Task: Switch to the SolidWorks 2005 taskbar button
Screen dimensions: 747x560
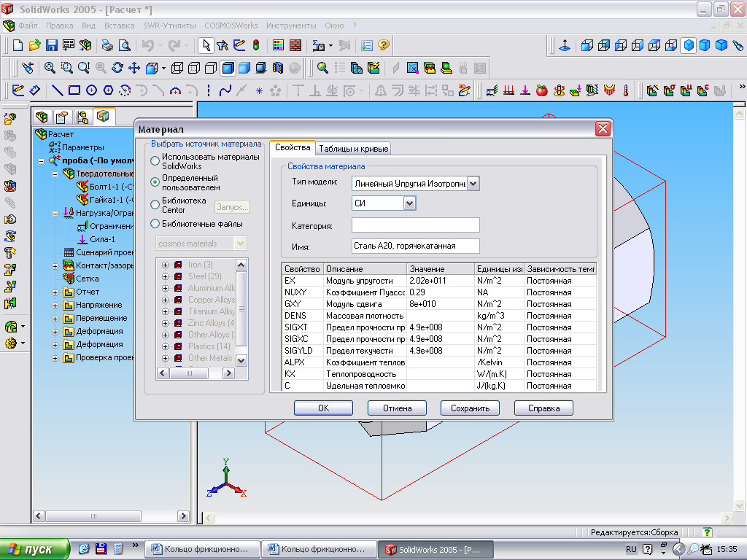Action: click(x=436, y=550)
